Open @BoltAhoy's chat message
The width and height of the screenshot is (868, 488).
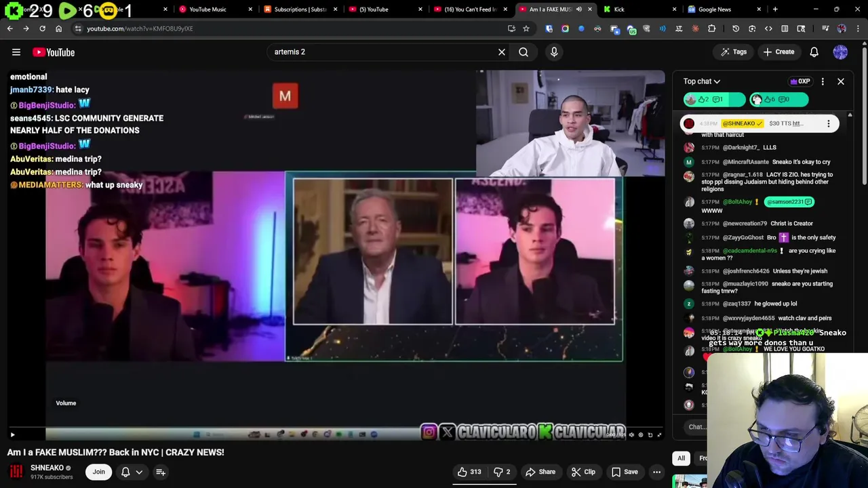click(x=762, y=206)
